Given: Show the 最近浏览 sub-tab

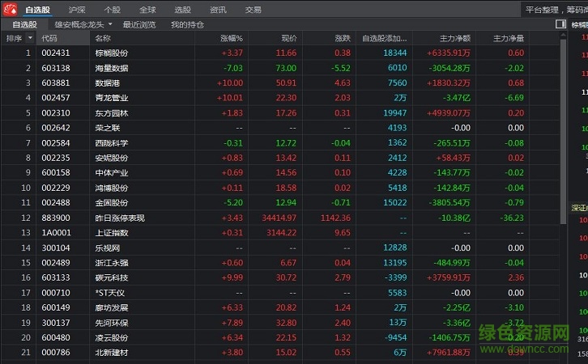Looking at the screenshot, I should point(139,25).
